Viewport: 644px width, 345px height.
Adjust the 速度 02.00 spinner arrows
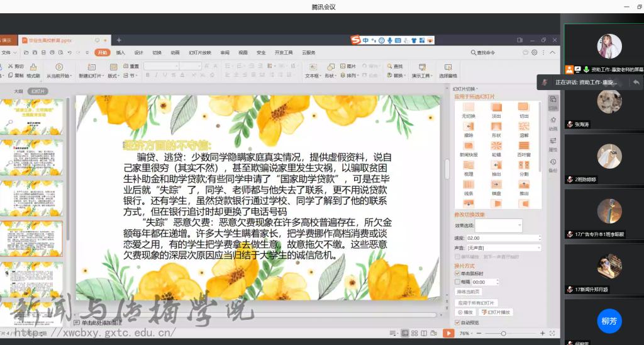[x=539, y=238]
